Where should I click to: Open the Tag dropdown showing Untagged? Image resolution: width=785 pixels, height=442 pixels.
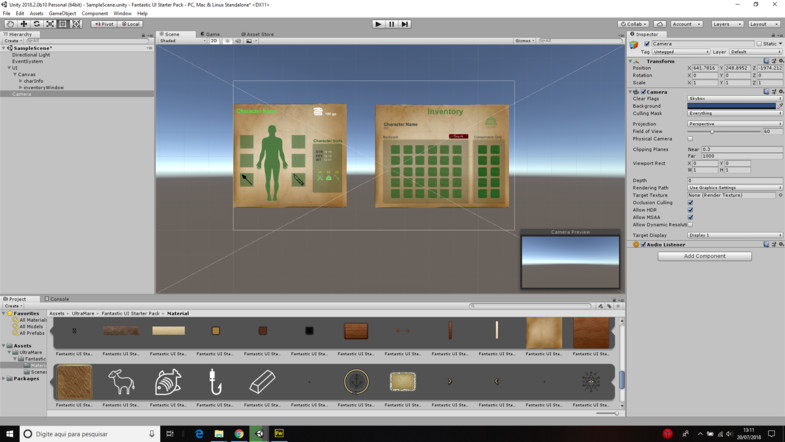[681, 52]
